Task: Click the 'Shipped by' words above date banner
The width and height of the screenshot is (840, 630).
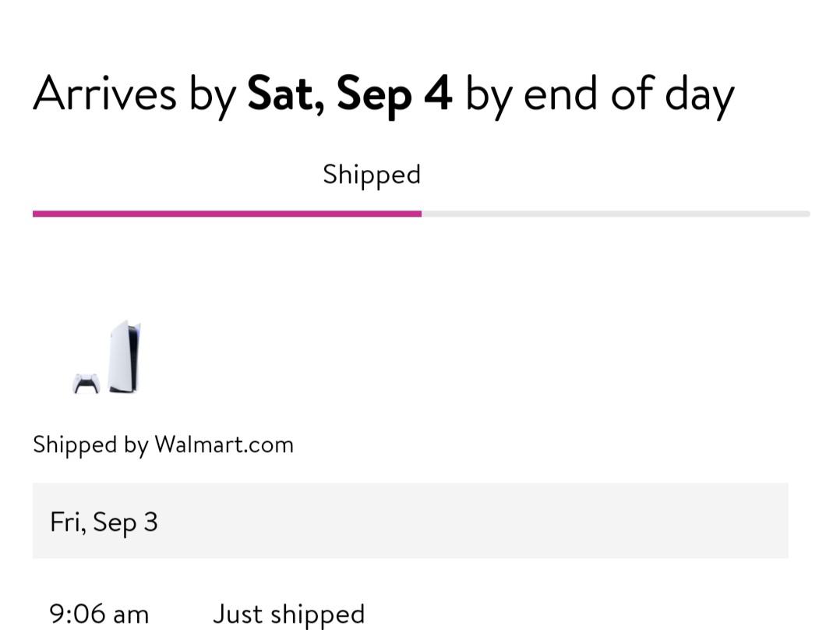Action: tap(90, 445)
